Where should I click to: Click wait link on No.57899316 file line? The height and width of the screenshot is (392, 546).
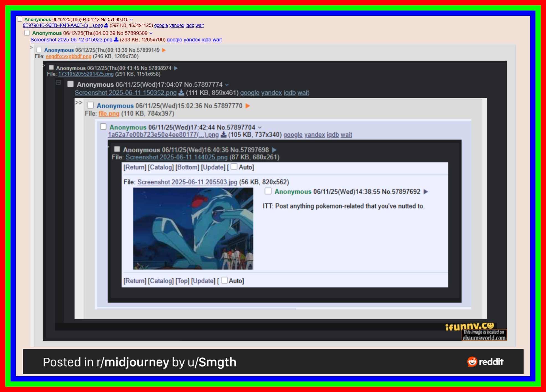click(x=199, y=25)
